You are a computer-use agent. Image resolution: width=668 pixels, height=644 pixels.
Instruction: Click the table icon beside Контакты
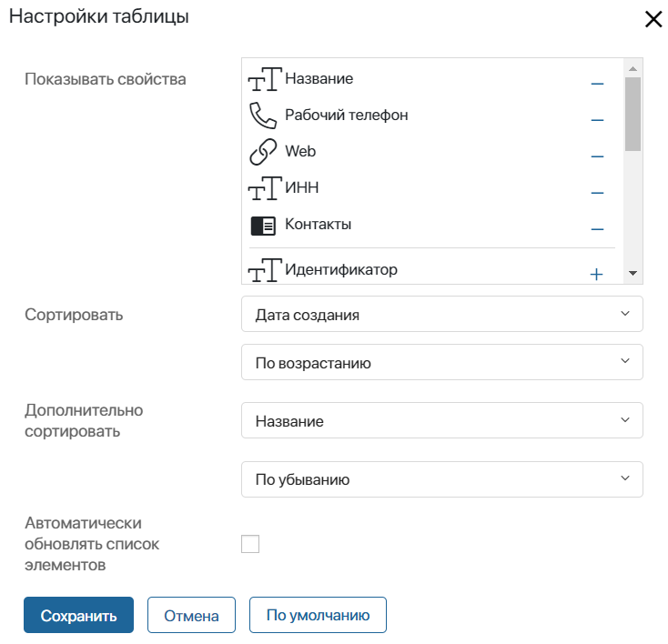click(x=263, y=226)
